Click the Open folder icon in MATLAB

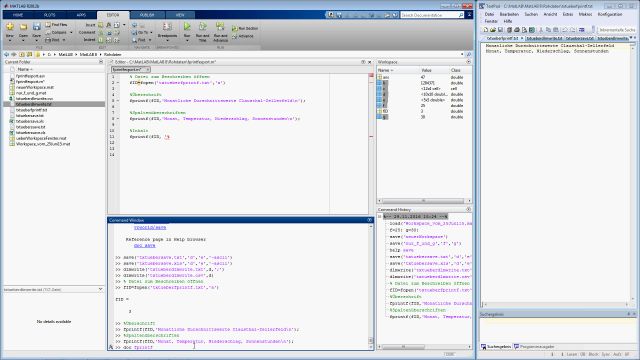23,27
